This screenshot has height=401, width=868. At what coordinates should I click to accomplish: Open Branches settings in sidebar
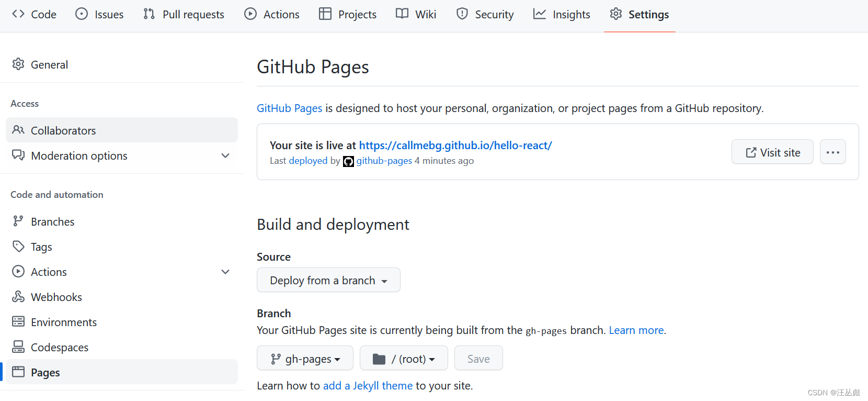[x=122, y=221]
